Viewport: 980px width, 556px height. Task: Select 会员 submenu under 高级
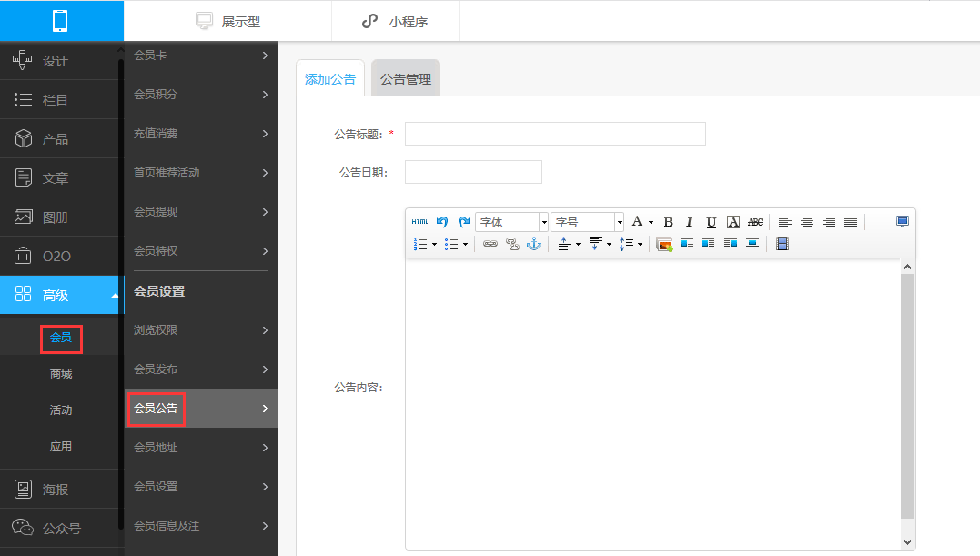tap(61, 338)
